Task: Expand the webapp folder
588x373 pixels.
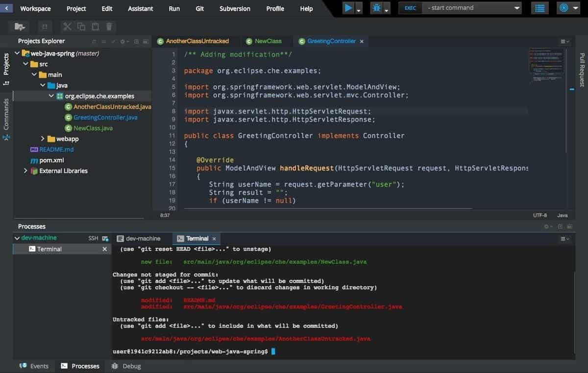Action: [x=42, y=139]
